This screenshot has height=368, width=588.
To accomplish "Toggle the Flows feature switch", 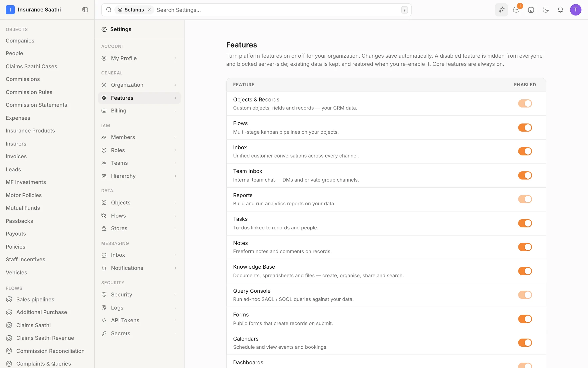I will pyautogui.click(x=525, y=128).
